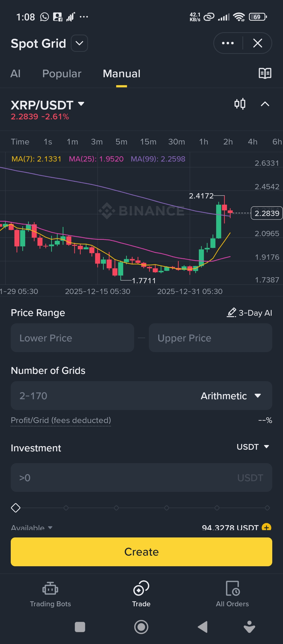This screenshot has width=283, height=644.
Task: Open the Arithmetic grid mode dropdown
Action: click(x=231, y=396)
